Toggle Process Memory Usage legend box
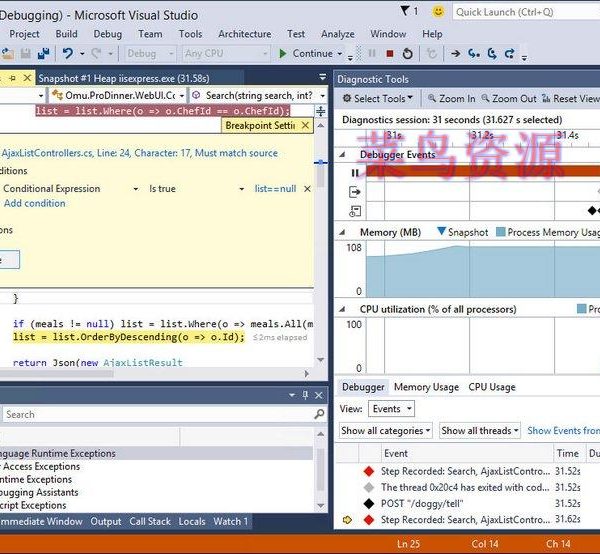Screen dimensions: 600x554 [501, 232]
